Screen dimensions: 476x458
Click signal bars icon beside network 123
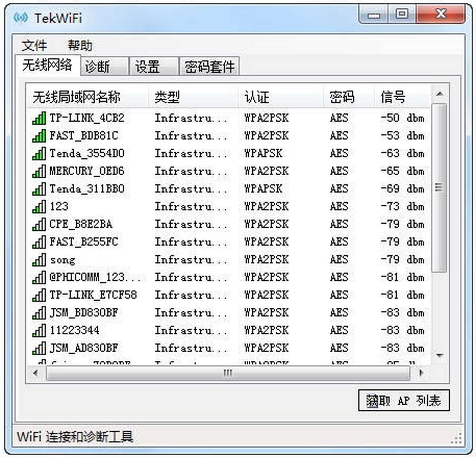coord(39,207)
